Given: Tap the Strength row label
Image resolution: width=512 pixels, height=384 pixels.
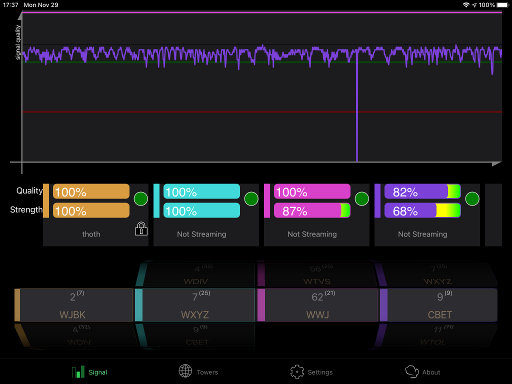Looking at the screenshot, I should pyautogui.click(x=26, y=210).
